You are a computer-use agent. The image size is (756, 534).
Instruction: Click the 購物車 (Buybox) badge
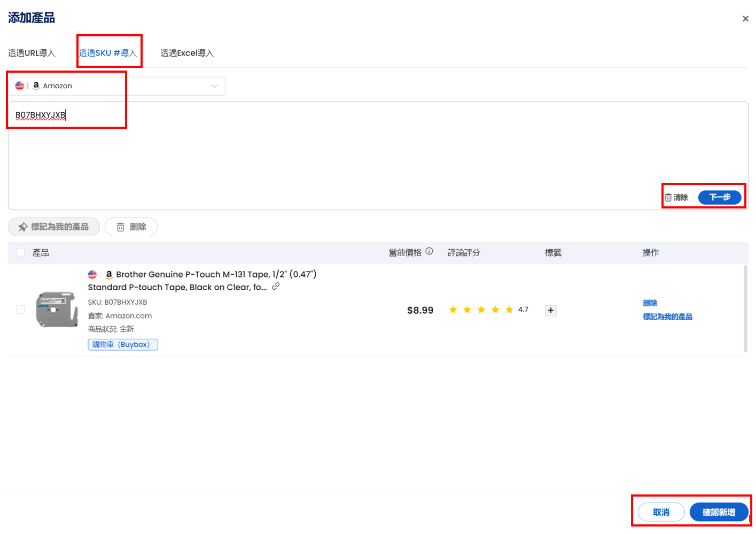pyautogui.click(x=123, y=345)
